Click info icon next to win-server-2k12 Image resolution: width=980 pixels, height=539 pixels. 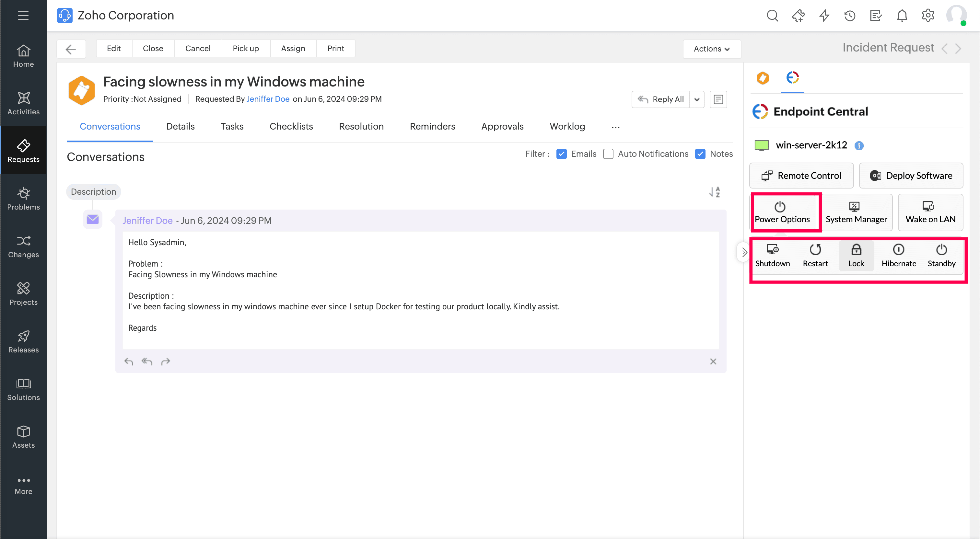(x=859, y=146)
